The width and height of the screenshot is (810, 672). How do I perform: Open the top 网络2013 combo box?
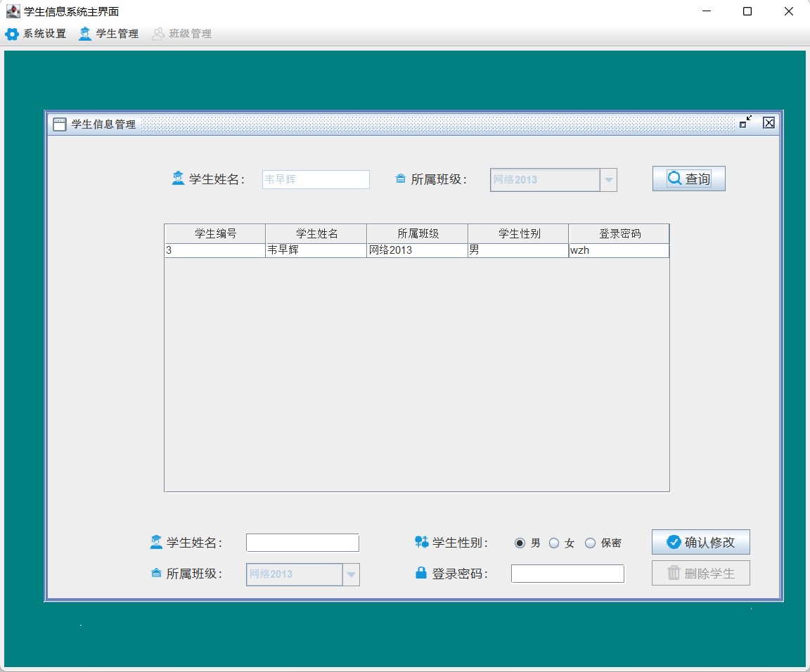click(553, 180)
